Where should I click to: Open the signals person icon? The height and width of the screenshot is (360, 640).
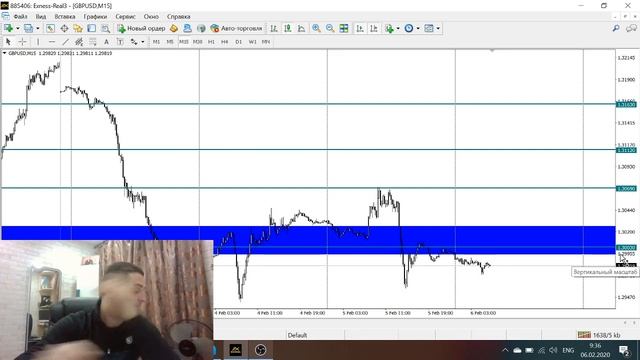(x=187, y=28)
